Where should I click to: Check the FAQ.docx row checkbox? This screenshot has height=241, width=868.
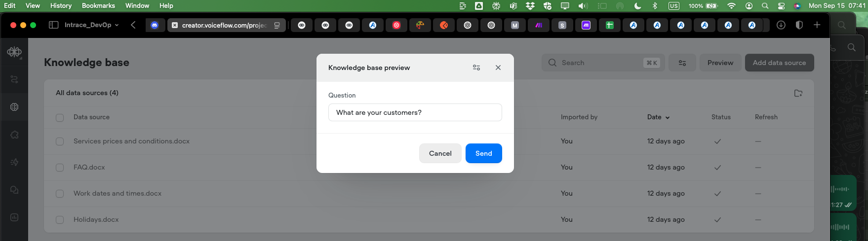pyautogui.click(x=60, y=168)
